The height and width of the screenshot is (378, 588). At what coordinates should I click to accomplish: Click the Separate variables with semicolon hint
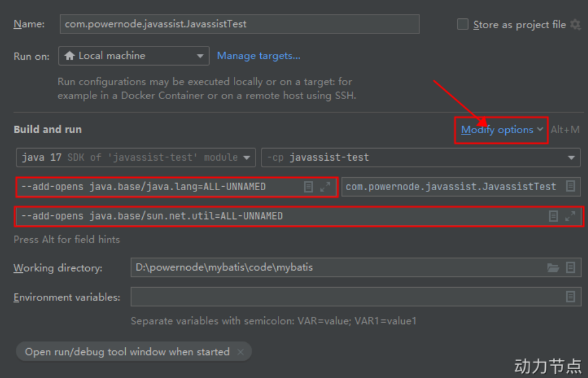pyautogui.click(x=274, y=321)
